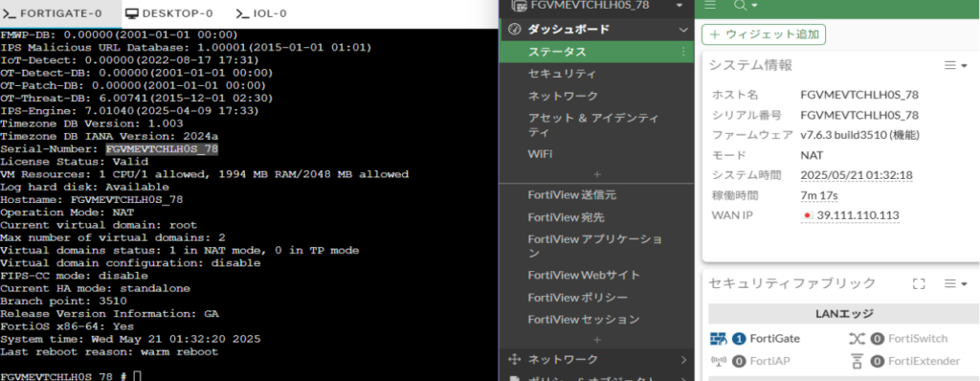The width and height of the screenshot is (980, 381).
Task: Click the システム時間 value 2025/05/21 01:32:18
Action: click(857, 175)
